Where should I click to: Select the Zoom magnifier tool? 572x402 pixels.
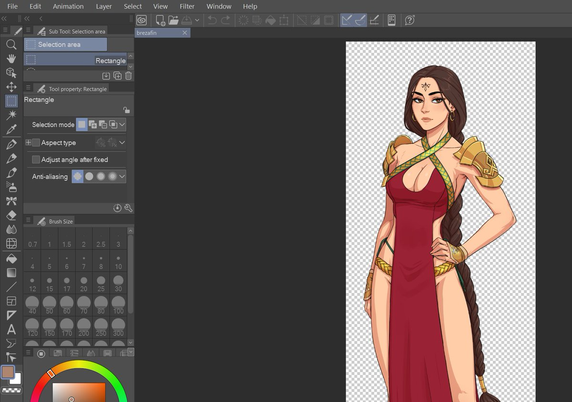[x=11, y=45]
